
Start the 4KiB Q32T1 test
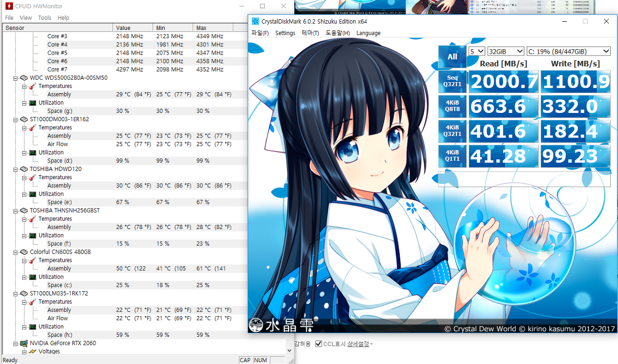[452, 131]
